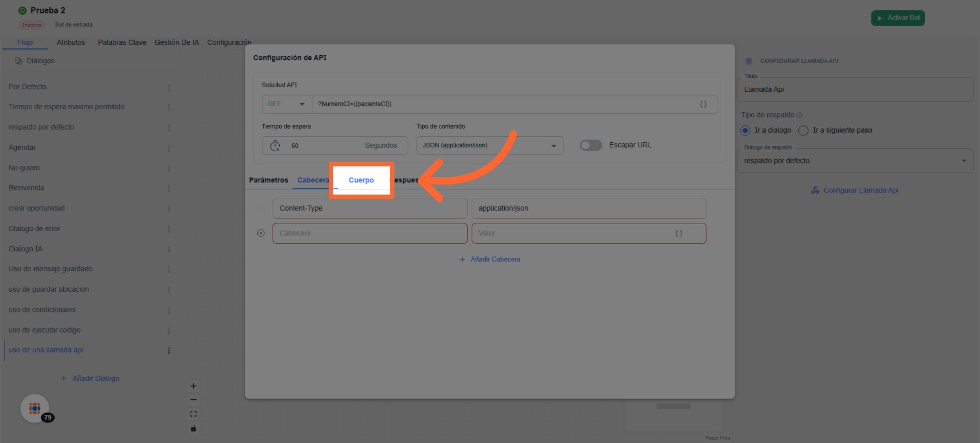Open the Parámetros tab
The width and height of the screenshot is (980, 443).
point(268,180)
